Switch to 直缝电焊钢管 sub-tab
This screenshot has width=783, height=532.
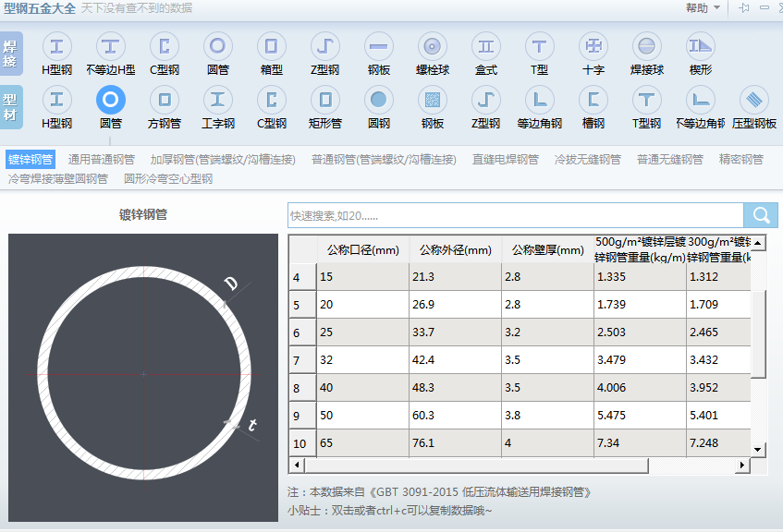[x=506, y=160]
